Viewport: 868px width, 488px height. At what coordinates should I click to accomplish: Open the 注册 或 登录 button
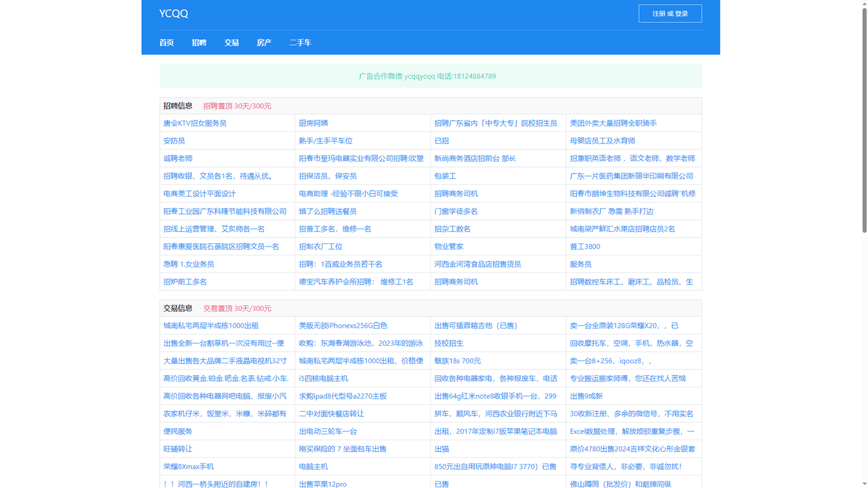click(x=670, y=13)
